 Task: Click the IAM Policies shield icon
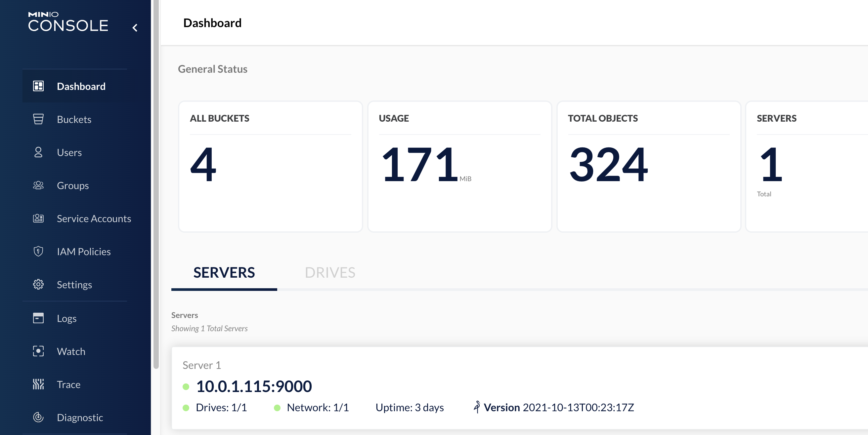tap(38, 251)
